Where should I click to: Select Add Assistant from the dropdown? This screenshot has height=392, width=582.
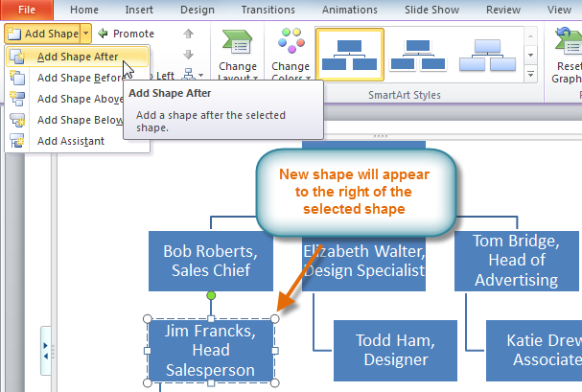tap(69, 141)
